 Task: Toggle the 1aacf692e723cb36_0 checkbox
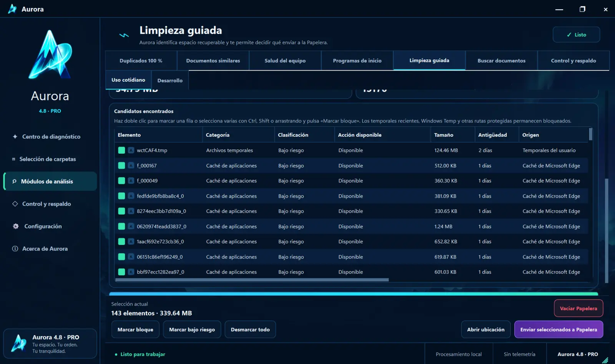pyautogui.click(x=121, y=242)
